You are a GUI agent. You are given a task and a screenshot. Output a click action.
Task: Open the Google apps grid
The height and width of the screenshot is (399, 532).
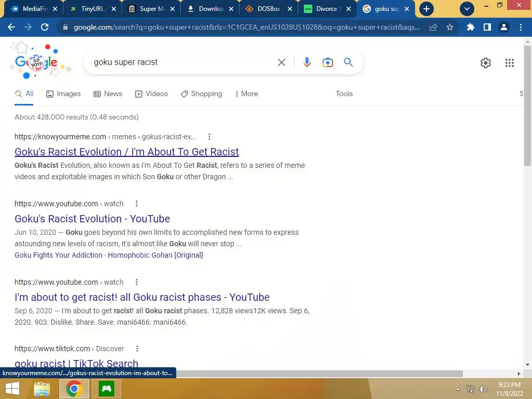coord(509,63)
